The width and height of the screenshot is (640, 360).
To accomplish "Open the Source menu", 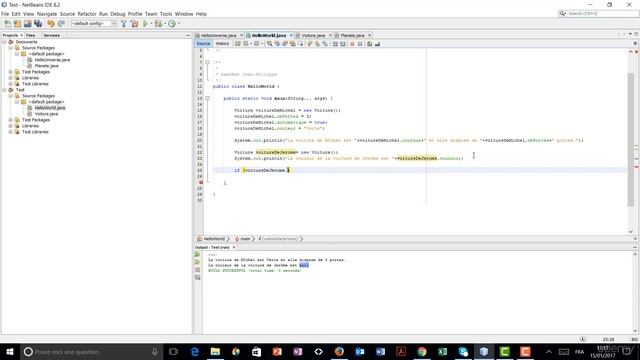I will coord(67,14).
